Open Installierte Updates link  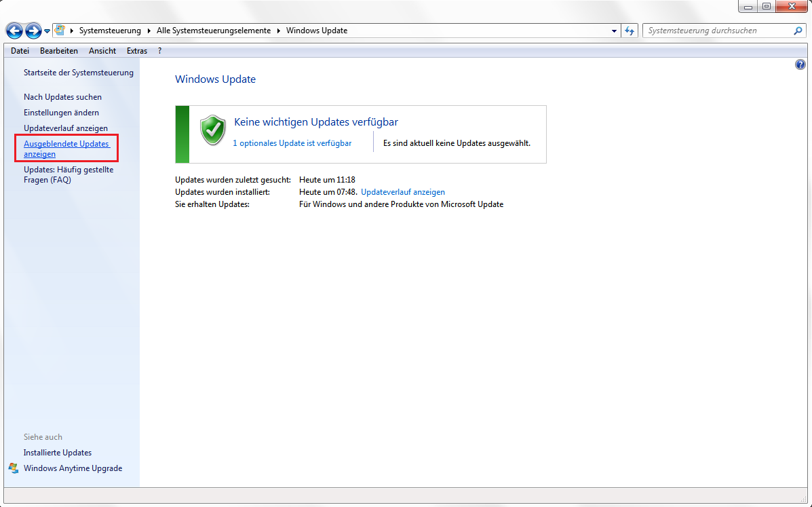pyautogui.click(x=58, y=453)
